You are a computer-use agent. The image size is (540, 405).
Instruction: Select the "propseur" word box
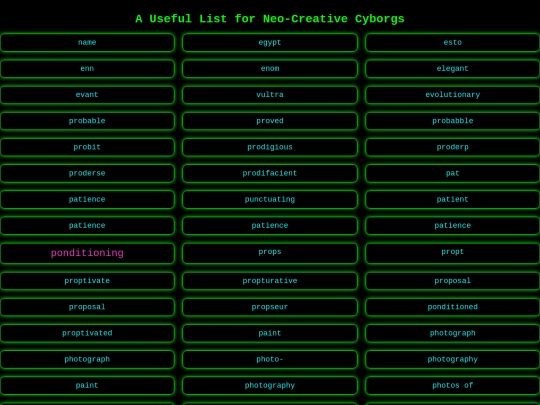pos(270,307)
